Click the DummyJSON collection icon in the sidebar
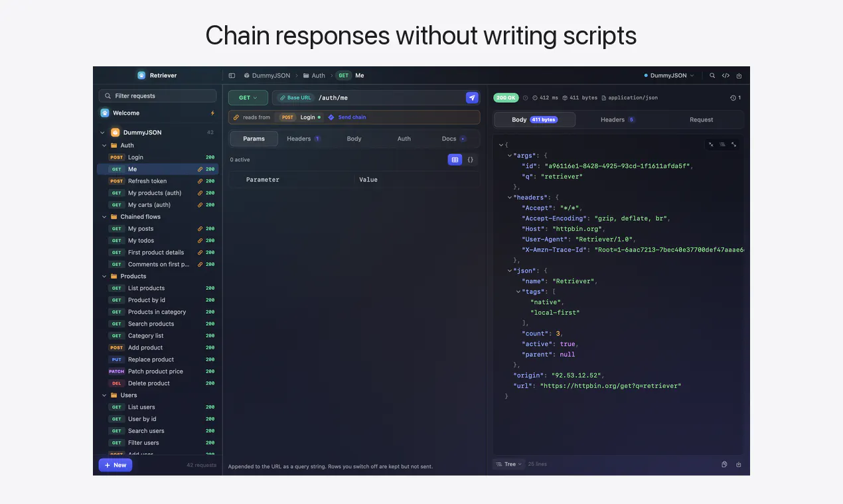 [115, 133]
